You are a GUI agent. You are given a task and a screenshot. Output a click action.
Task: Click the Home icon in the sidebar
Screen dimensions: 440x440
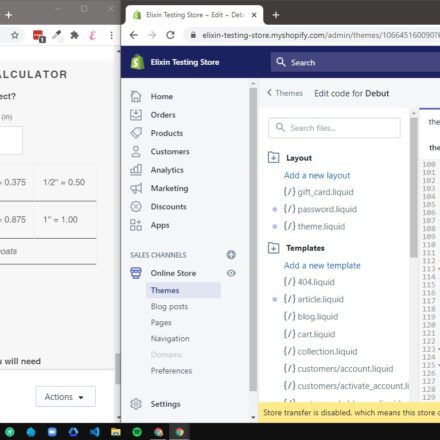[136, 96]
